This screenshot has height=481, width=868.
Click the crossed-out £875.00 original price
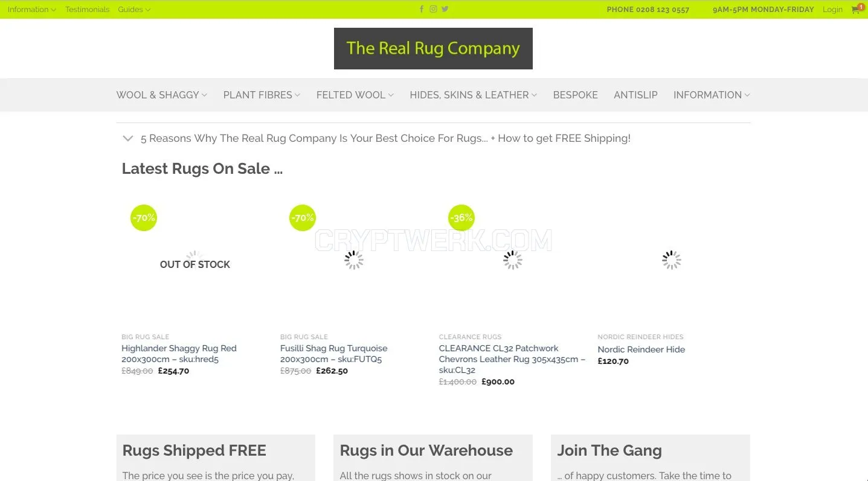point(296,371)
